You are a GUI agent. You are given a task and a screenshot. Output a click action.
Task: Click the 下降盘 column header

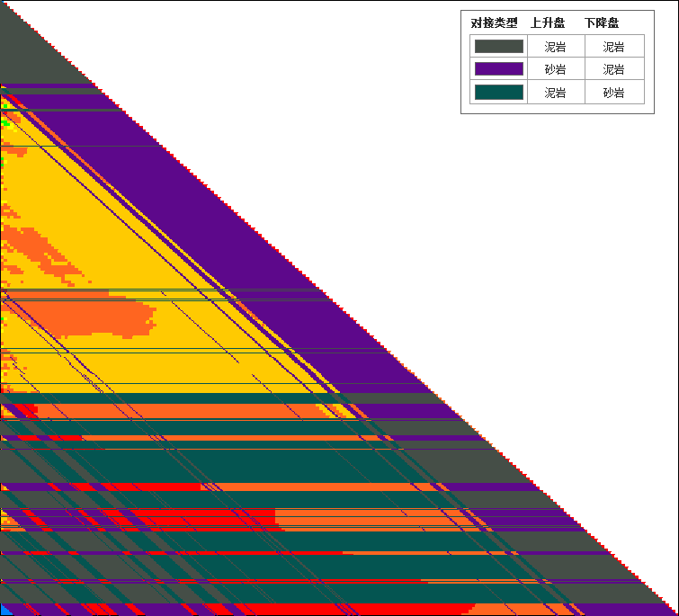(x=602, y=23)
